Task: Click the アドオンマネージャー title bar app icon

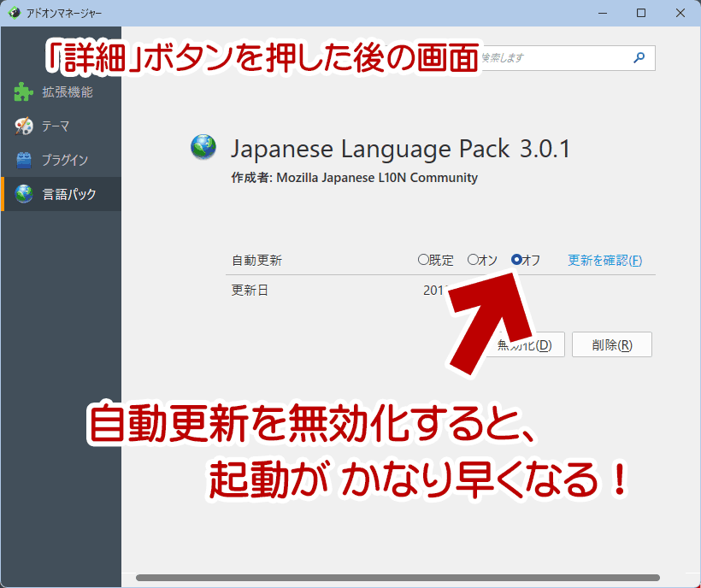Action: tap(15, 13)
